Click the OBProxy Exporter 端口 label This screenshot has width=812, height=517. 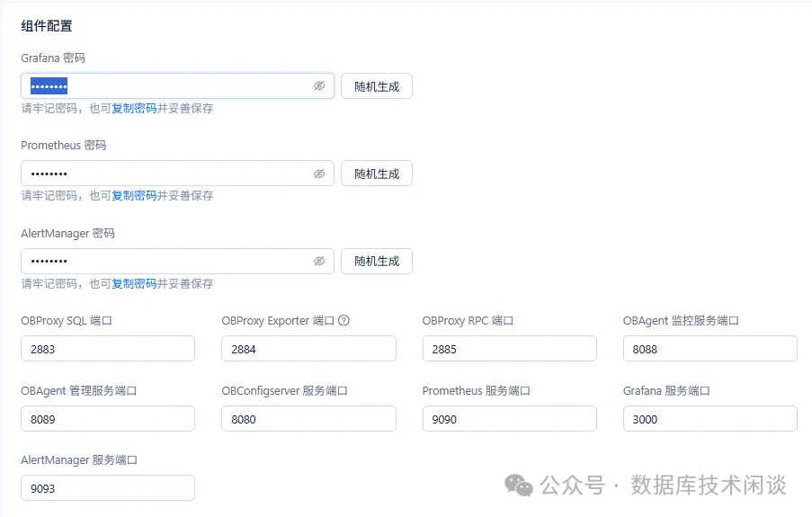click(278, 321)
